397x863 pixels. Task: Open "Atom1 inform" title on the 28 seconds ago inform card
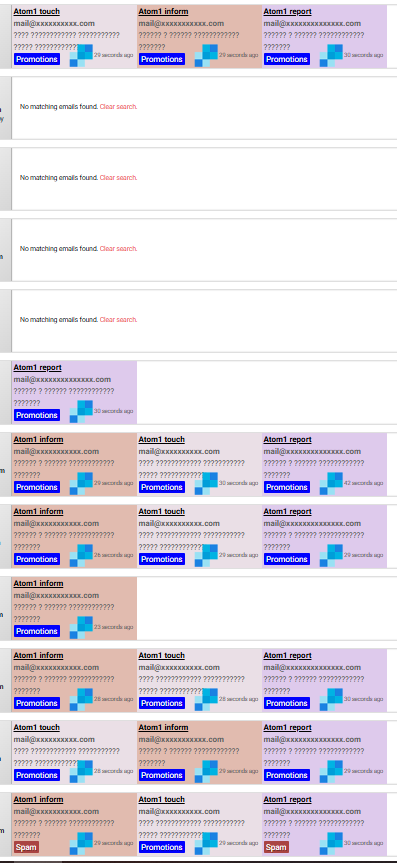(x=39, y=656)
